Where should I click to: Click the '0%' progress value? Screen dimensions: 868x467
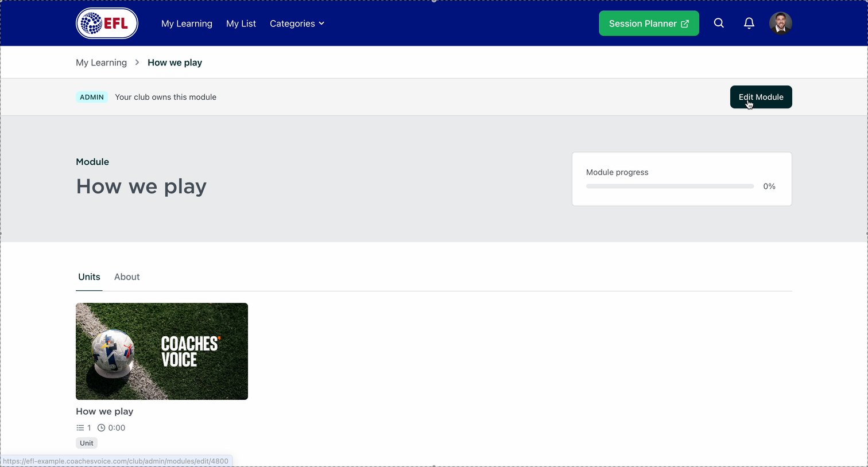[769, 186]
